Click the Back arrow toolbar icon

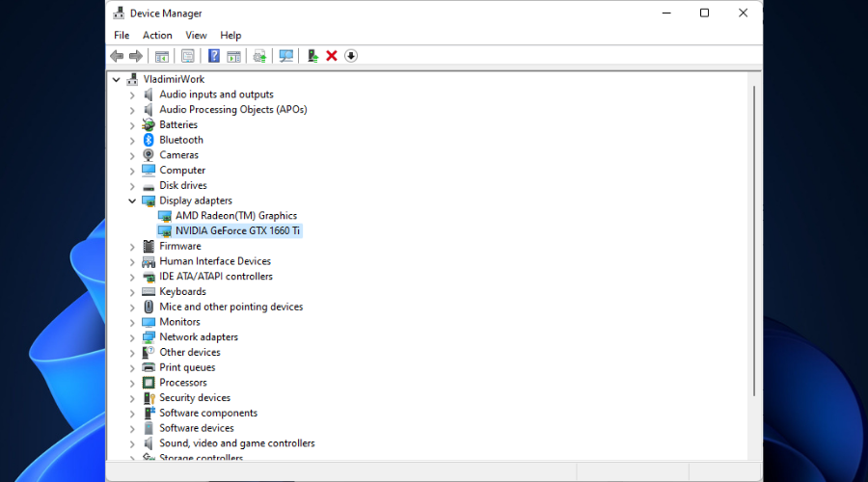(x=117, y=56)
